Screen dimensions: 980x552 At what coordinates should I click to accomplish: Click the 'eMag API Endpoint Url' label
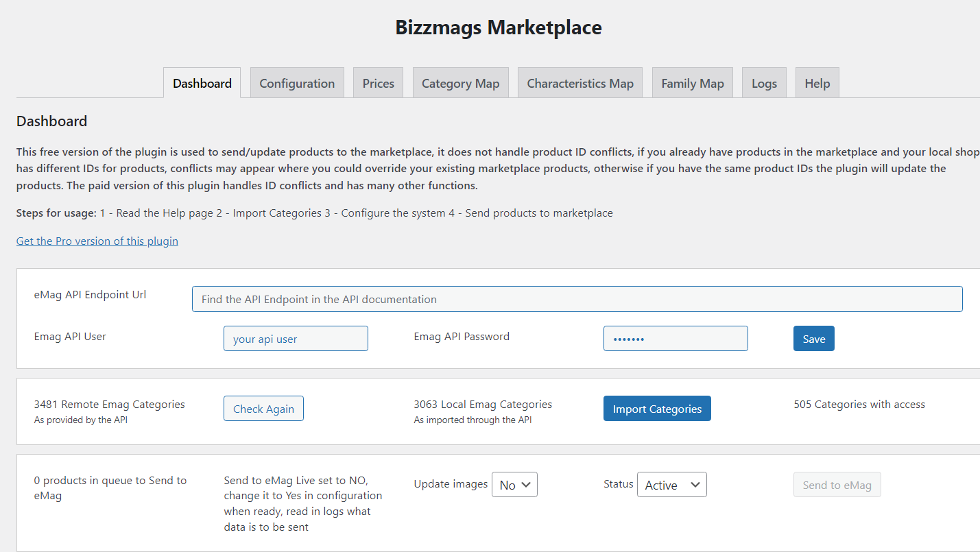click(90, 295)
